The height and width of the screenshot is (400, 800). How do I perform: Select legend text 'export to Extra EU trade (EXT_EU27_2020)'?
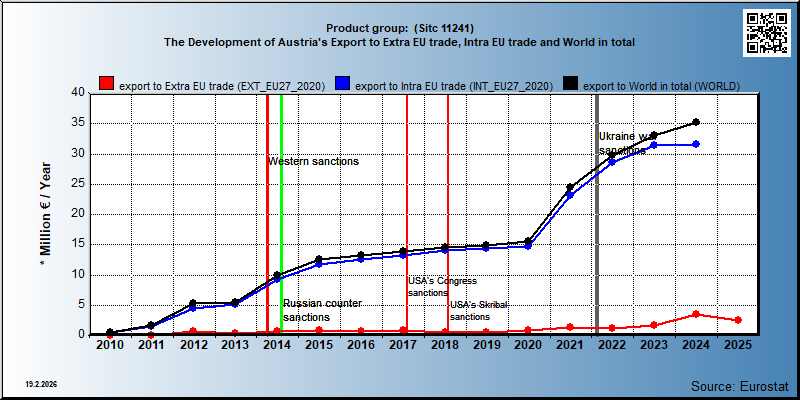tap(222, 86)
